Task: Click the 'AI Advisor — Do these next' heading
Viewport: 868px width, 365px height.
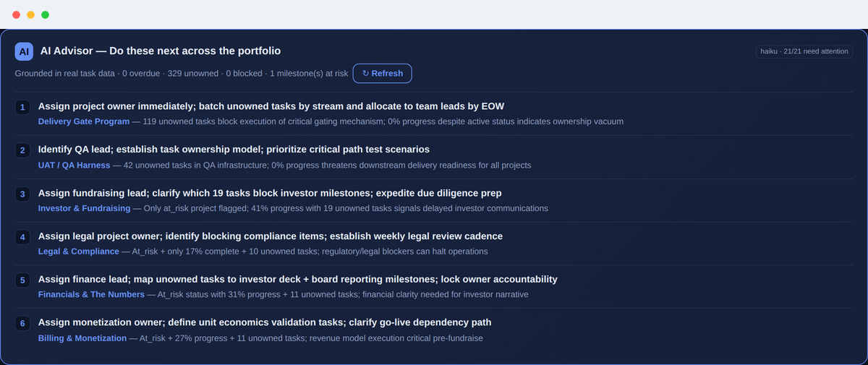Action: pos(161,51)
